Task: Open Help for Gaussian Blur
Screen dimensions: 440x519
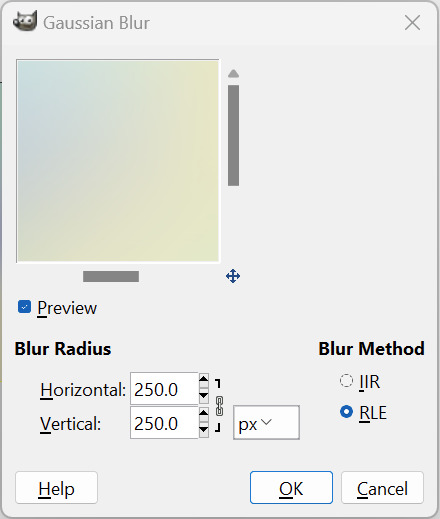Action: [56, 487]
